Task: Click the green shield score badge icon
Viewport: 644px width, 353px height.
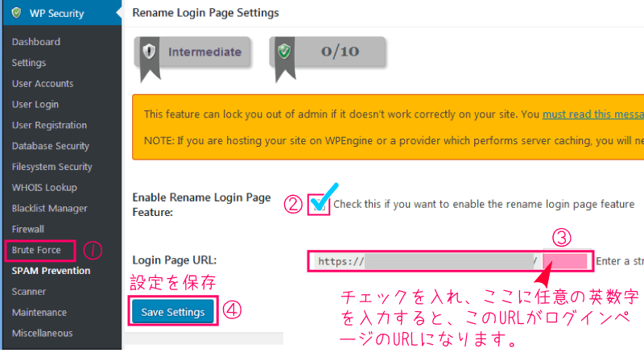Action: click(x=284, y=52)
